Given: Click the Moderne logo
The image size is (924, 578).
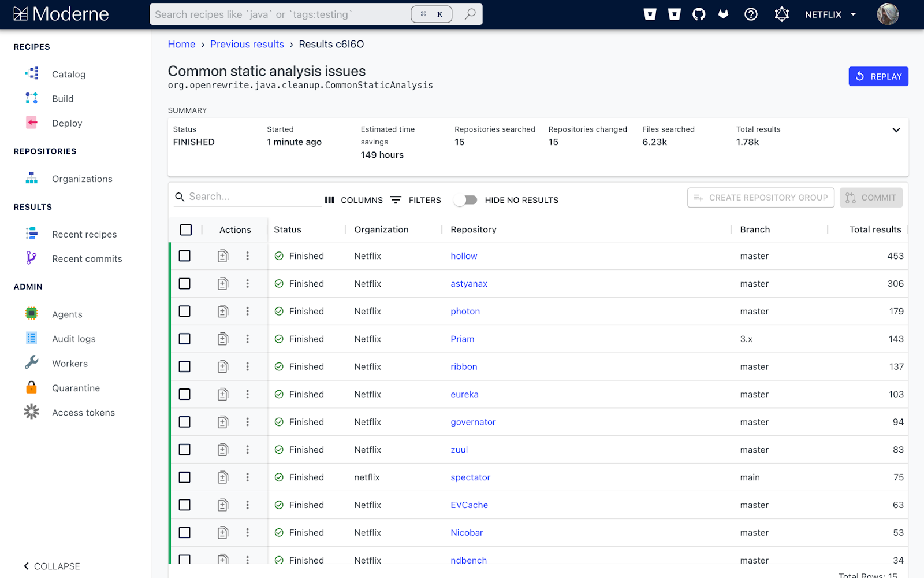Looking at the screenshot, I should click(x=61, y=14).
